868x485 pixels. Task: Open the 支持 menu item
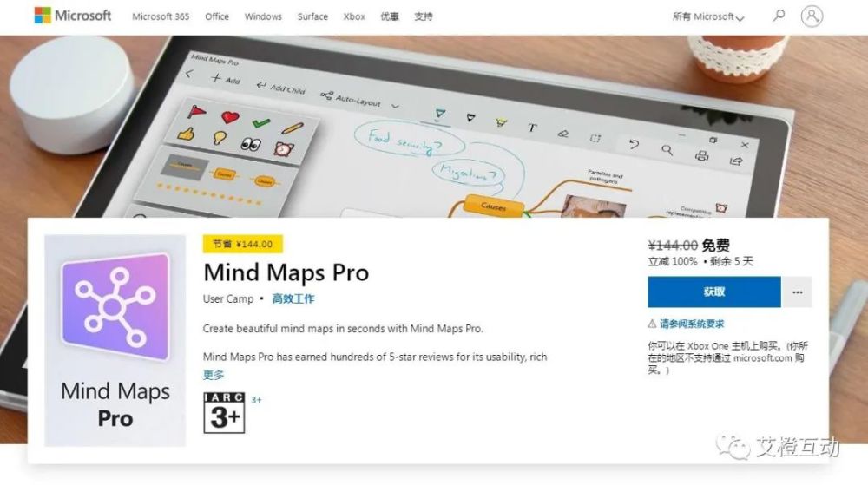(x=424, y=16)
